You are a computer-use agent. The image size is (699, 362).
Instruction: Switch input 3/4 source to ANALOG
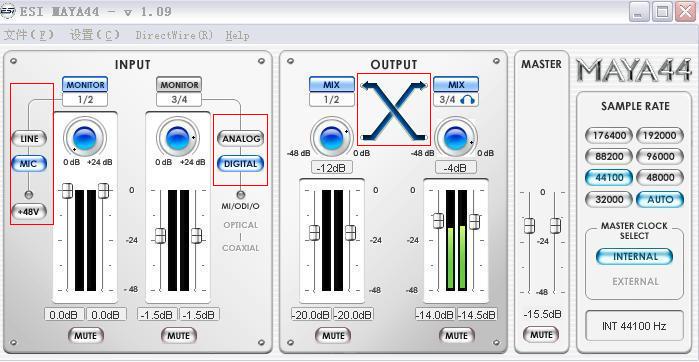click(241, 139)
